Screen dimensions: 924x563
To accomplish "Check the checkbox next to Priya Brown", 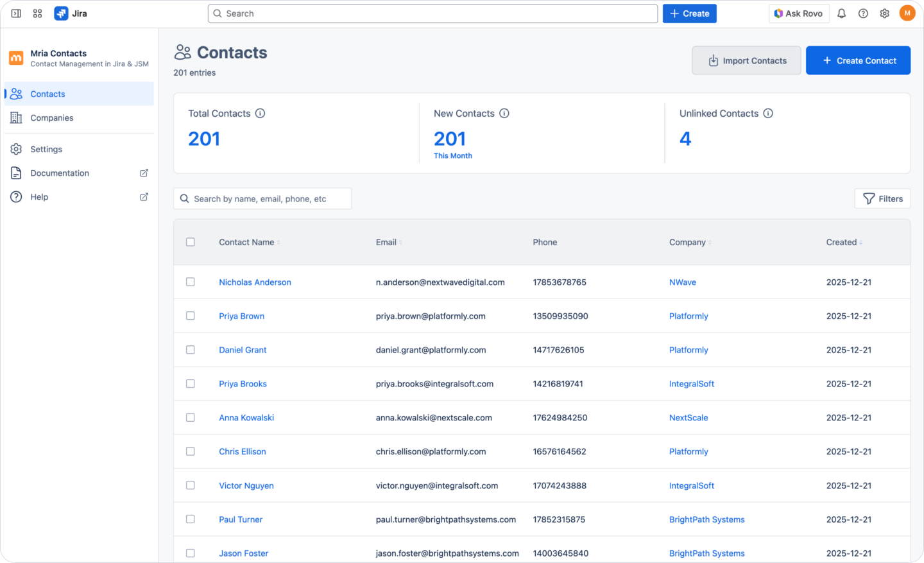I will [190, 316].
